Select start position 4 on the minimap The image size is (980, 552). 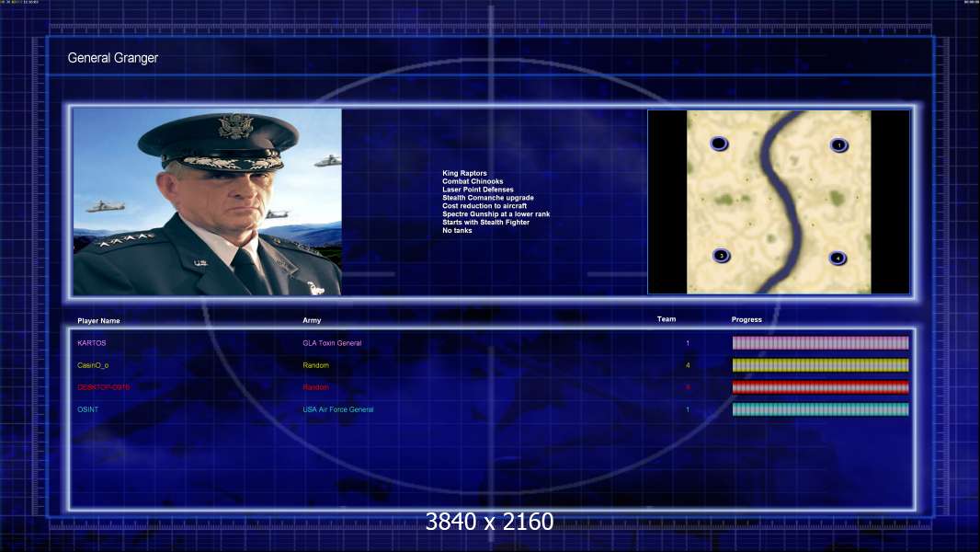point(838,258)
